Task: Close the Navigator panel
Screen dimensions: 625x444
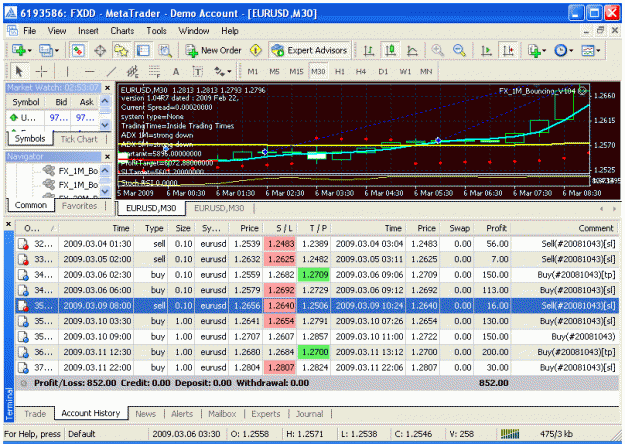Action: click(x=107, y=157)
